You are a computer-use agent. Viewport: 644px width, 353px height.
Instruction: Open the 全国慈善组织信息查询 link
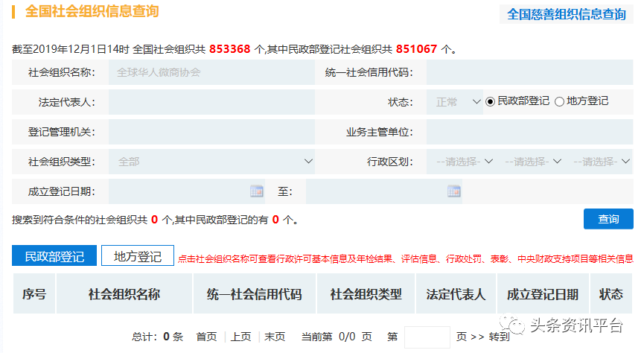coord(566,14)
